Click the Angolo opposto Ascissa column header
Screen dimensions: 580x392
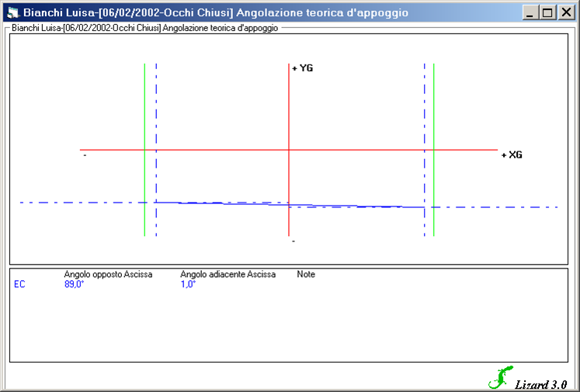pos(108,274)
